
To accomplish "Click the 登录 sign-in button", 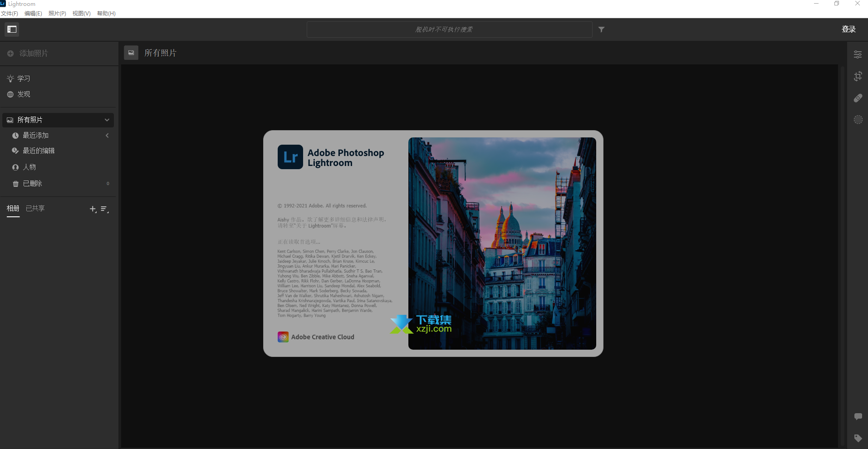I will coord(848,29).
